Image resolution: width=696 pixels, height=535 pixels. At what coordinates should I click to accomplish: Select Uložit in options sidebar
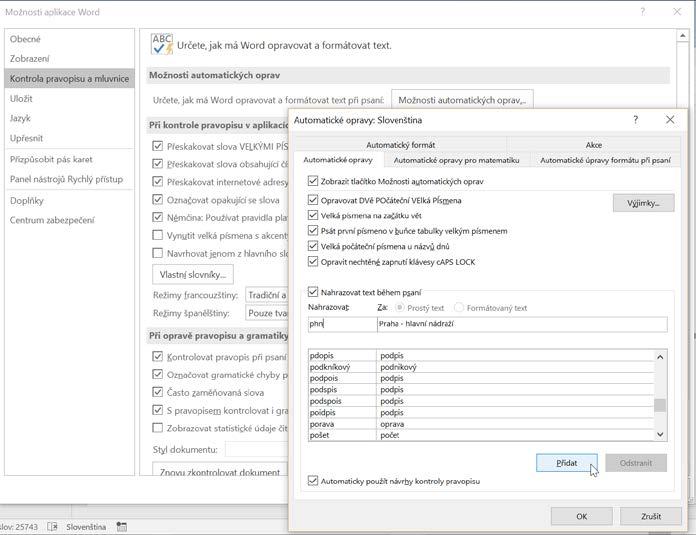point(69,99)
